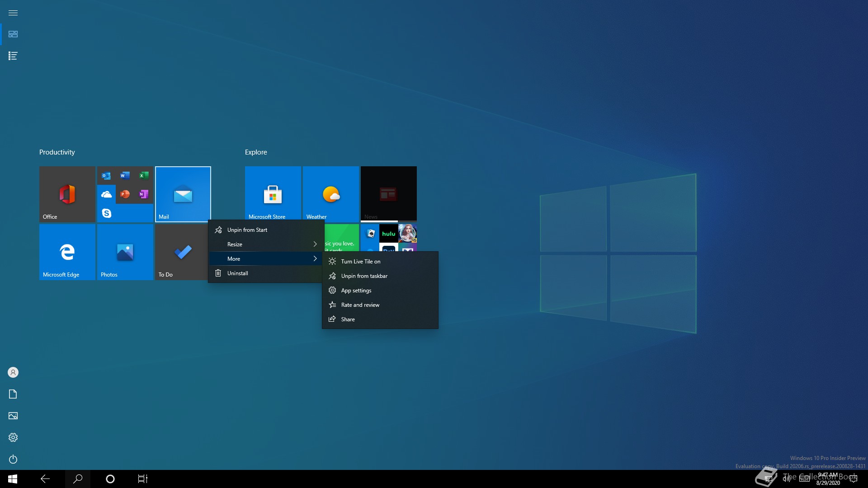Choose Uninstall from context menu
This screenshot has height=488, width=868.
coord(266,273)
